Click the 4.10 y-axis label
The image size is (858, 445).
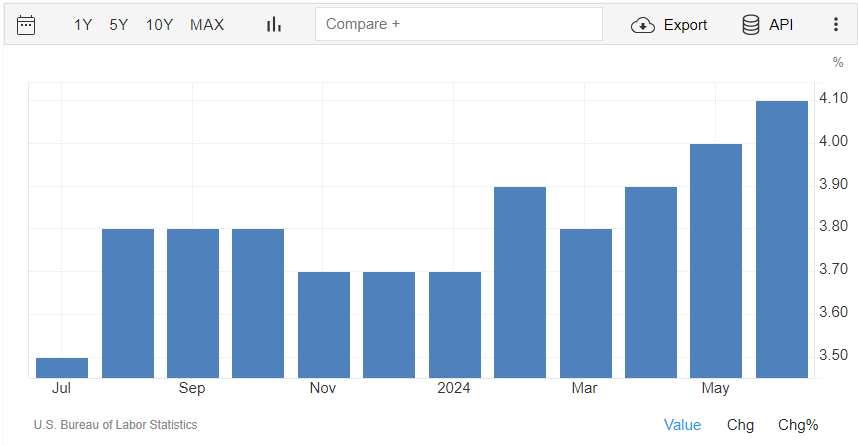833,98
